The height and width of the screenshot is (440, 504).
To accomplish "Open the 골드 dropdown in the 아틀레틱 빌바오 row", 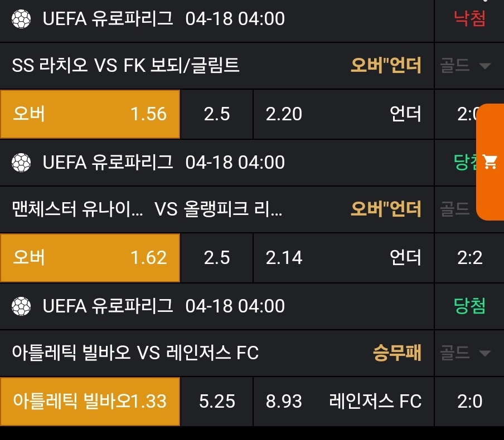I will tap(464, 353).
